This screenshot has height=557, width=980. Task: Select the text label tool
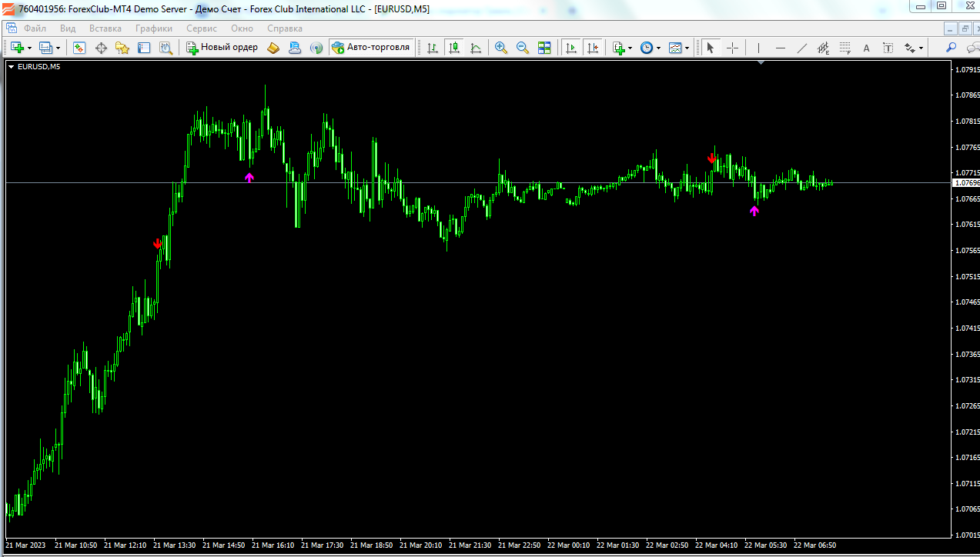point(888,48)
